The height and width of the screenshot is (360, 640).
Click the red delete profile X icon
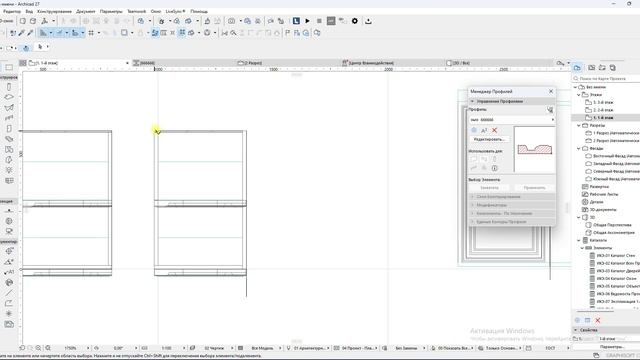click(x=495, y=130)
